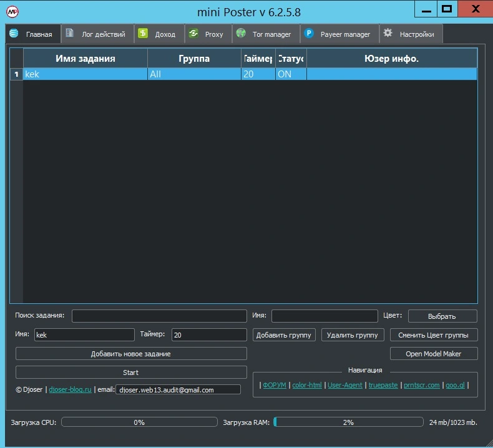
Task: Maximize the mini Poster window
Action: pyautogui.click(x=447, y=9)
